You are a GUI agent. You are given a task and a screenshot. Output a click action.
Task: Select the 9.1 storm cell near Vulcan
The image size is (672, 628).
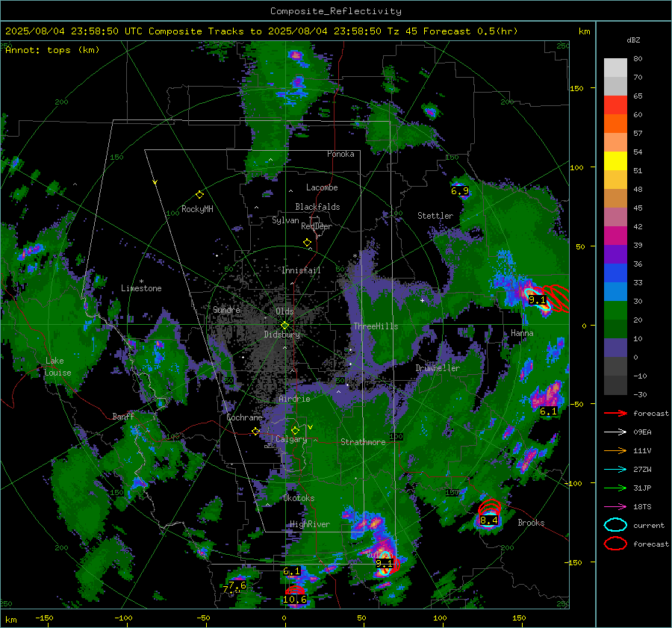click(x=384, y=563)
